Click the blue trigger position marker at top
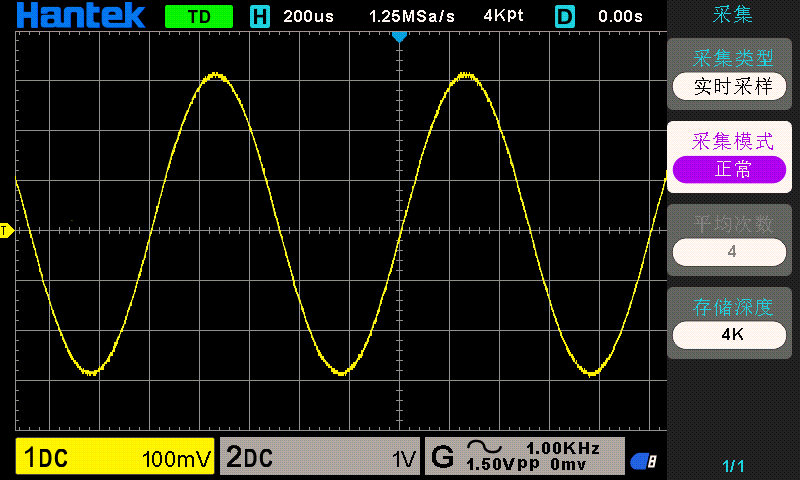Viewport: 800px width, 480px height. pos(399,37)
